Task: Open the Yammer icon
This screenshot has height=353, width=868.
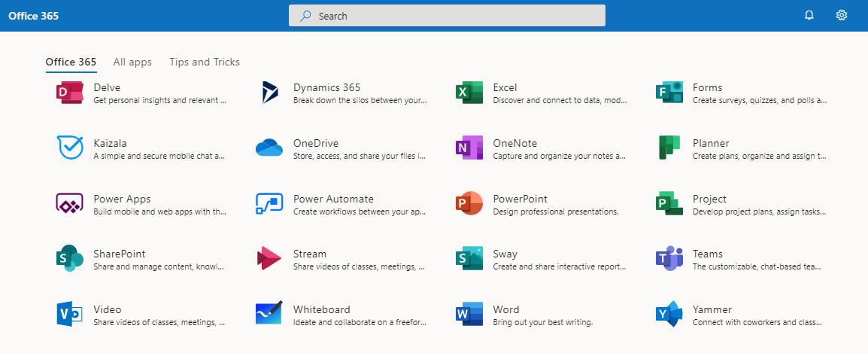Action: coord(669,314)
